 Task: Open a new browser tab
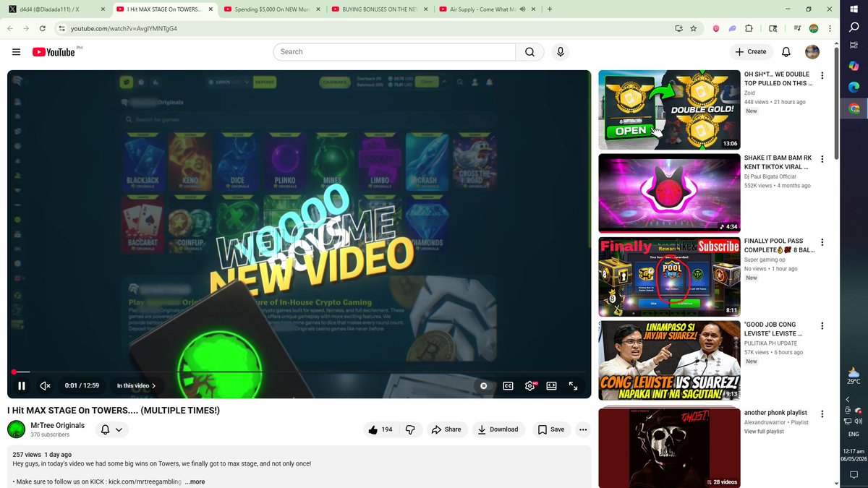pos(550,9)
